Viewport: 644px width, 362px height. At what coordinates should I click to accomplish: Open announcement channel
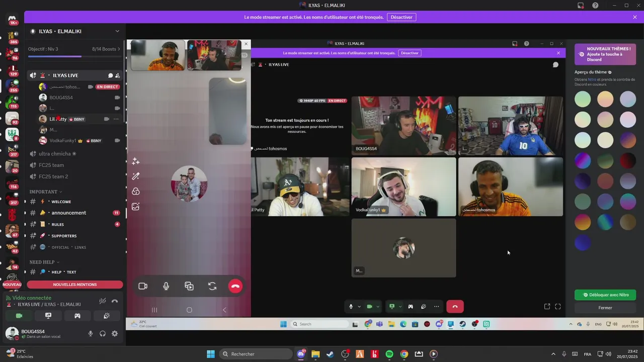74,213
